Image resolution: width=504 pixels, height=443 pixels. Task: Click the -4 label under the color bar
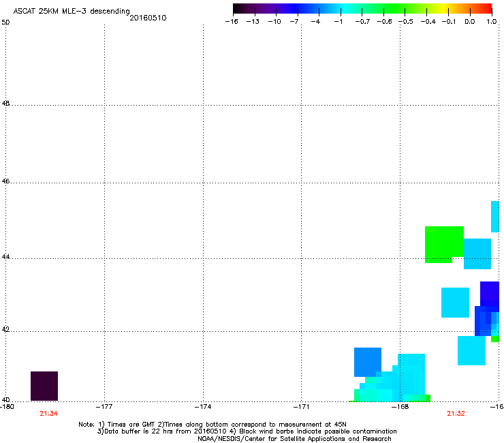point(315,22)
